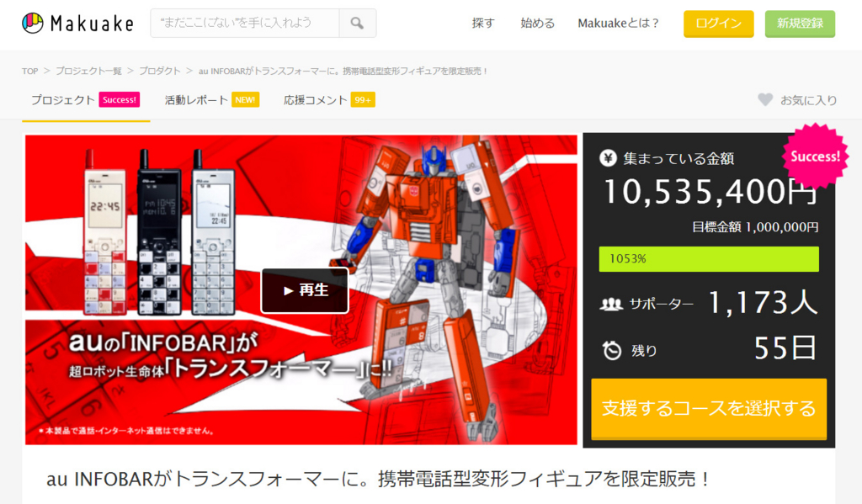Click the green 新規登録 button
The height and width of the screenshot is (504, 862).
click(800, 24)
